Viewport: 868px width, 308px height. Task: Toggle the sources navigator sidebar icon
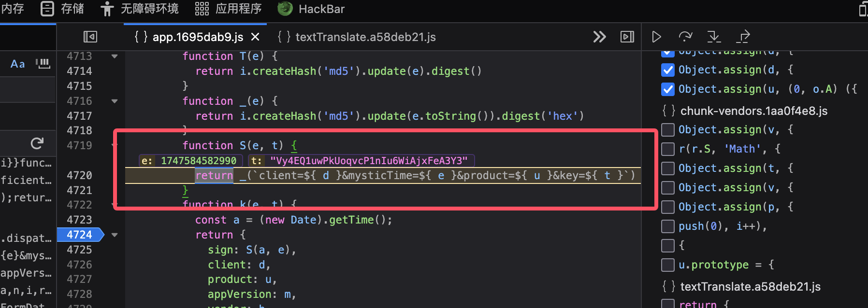point(90,37)
